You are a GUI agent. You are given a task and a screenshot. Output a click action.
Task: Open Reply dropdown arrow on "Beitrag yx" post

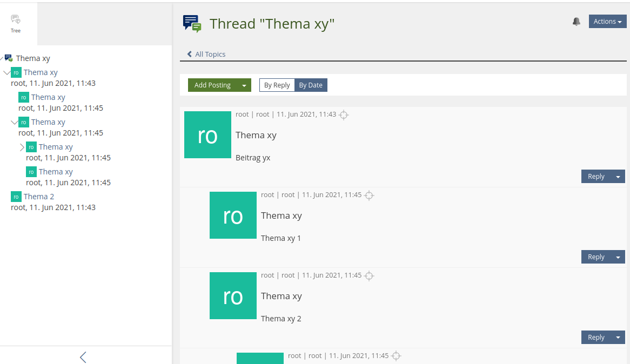tap(618, 177)
